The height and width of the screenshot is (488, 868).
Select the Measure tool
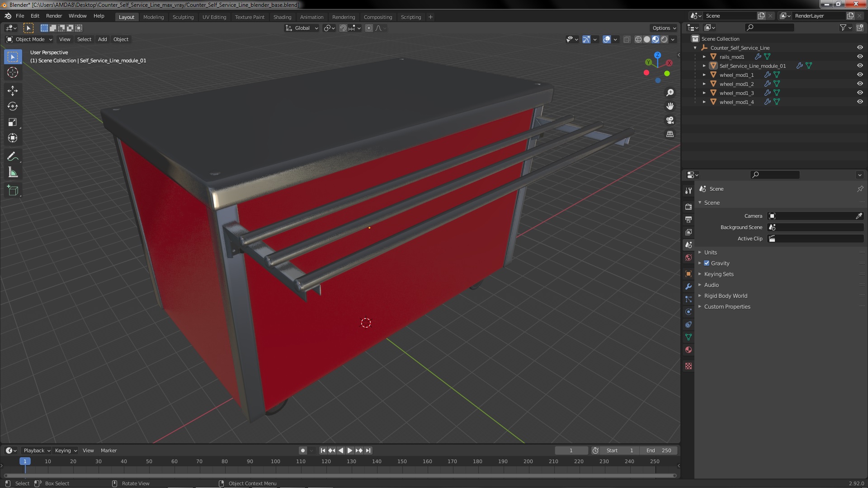click(13, 173)
